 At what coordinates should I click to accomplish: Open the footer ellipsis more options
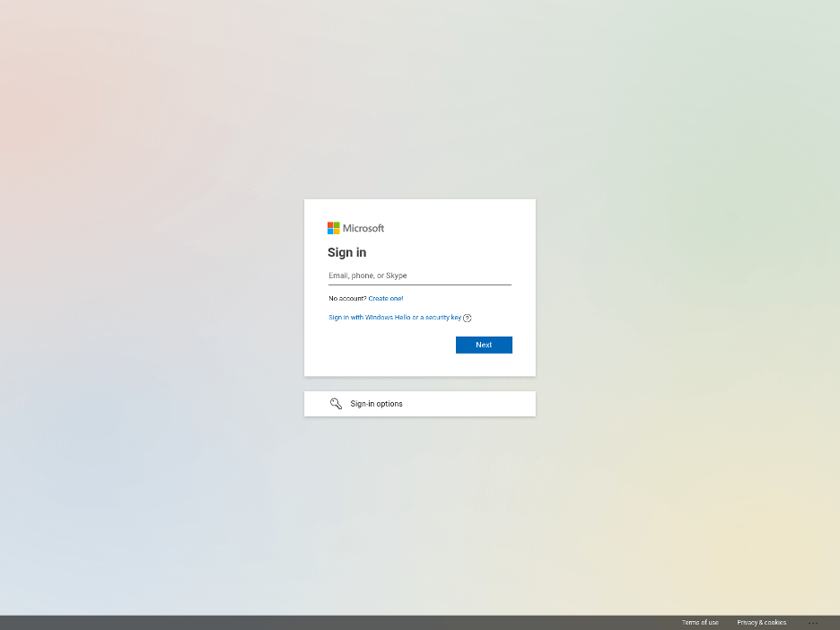(x=813, y=623)
